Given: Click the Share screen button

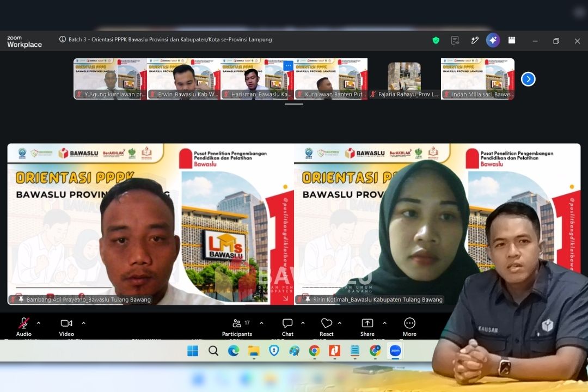Looking at the screenshot, I should coord(367,327).
